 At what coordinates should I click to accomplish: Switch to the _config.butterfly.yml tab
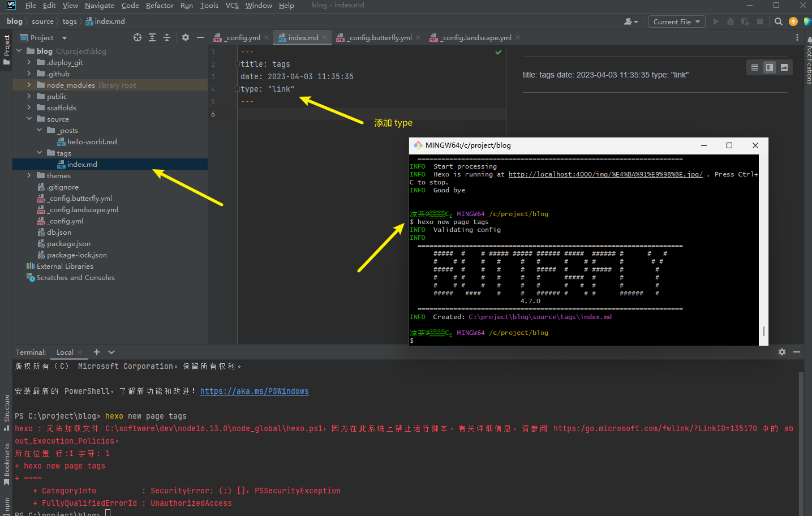[380, 37]
